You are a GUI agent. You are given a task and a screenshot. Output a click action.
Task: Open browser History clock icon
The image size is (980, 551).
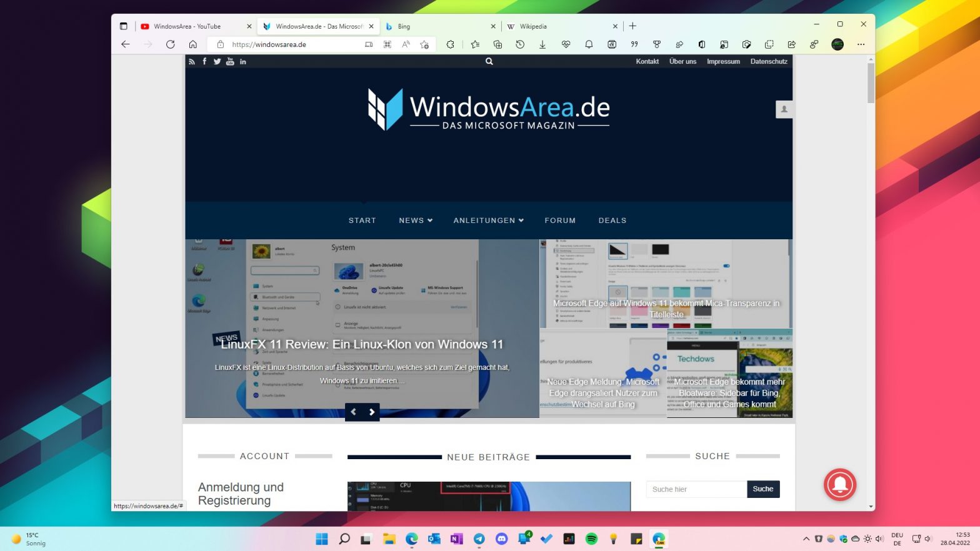pyautogui.click(x=520, y=44)
